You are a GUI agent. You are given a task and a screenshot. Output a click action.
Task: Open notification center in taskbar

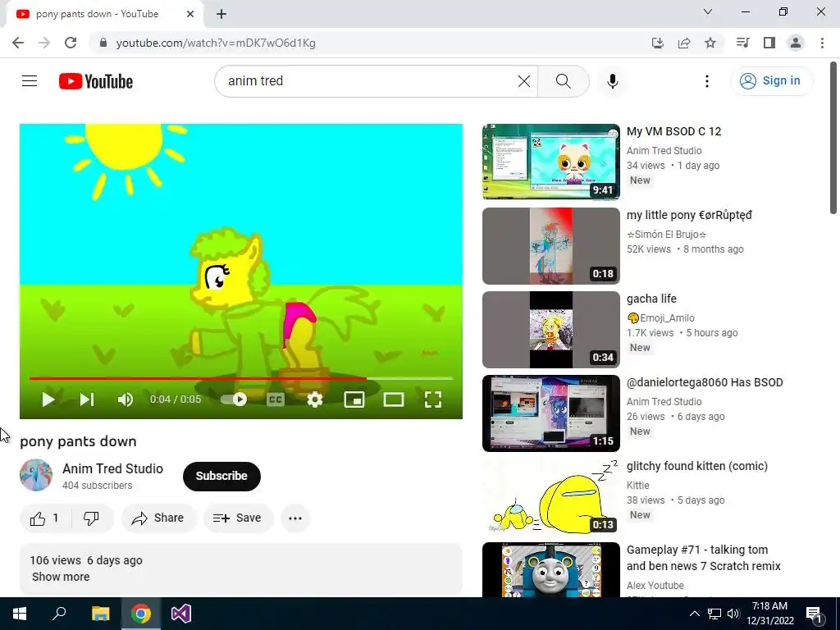point(814,614)
